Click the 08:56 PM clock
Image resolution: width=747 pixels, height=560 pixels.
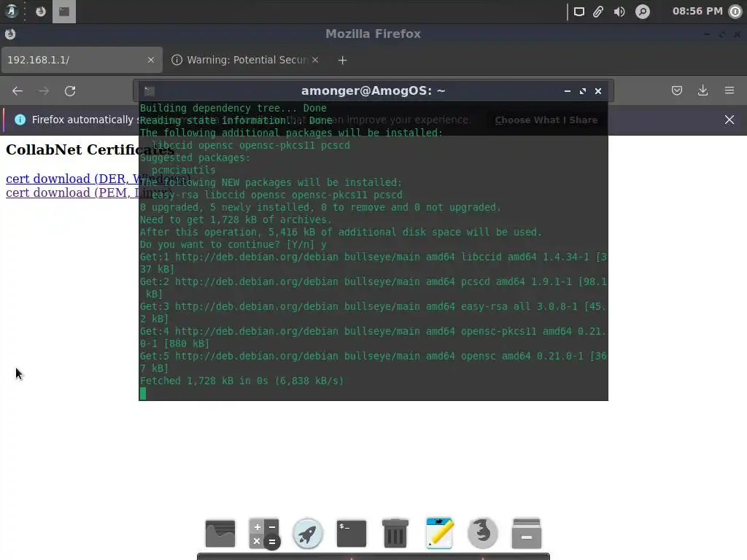click(697, 11)
